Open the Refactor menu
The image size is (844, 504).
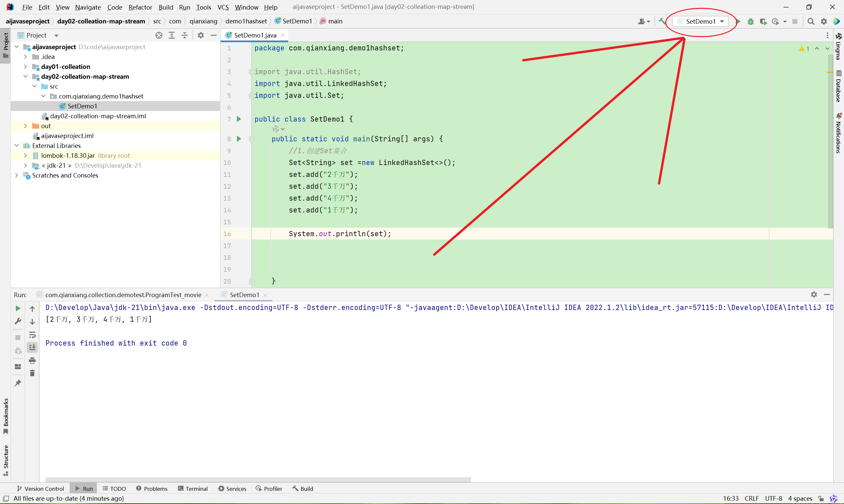tap(140, 7)
